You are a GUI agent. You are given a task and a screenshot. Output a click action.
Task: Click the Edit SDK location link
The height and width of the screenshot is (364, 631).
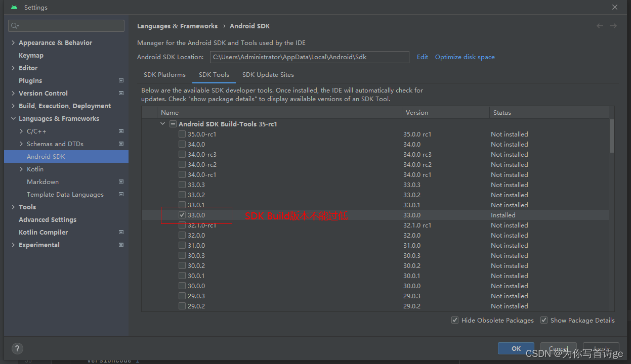tap(423, 57)
